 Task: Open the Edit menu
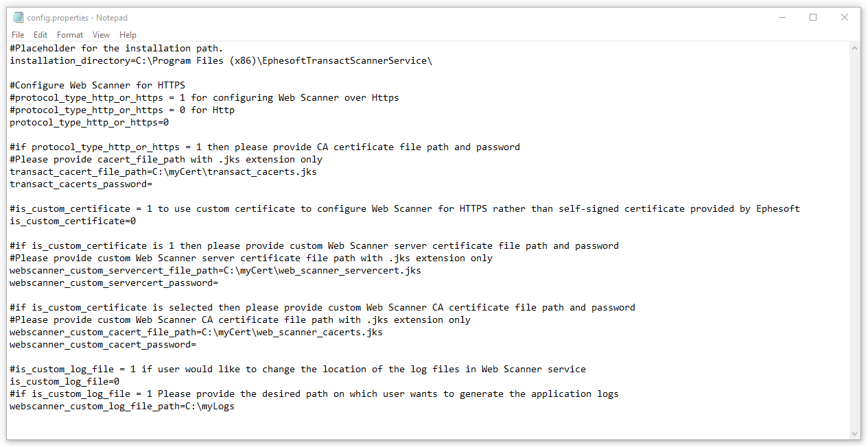pyautogui.click(x=40, y=35)
